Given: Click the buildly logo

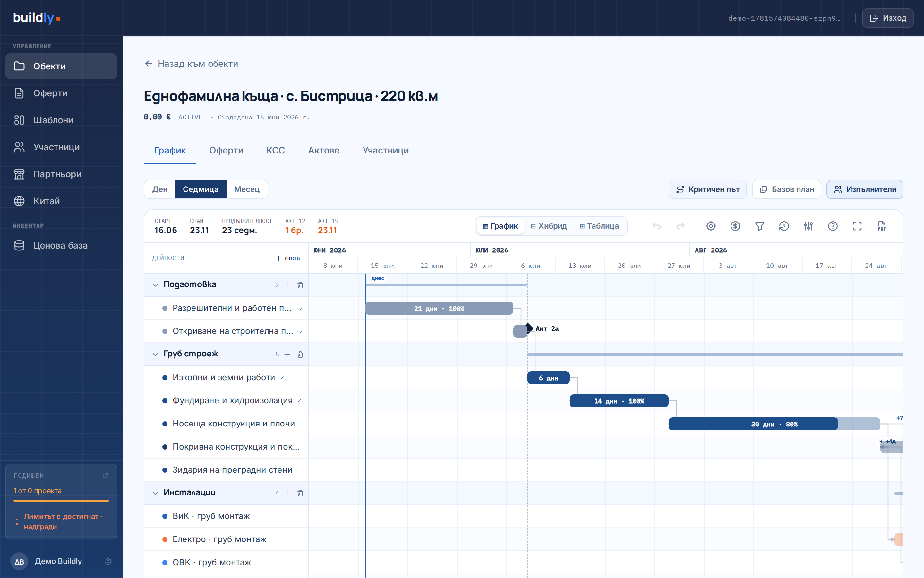Looking at the screenshot, I should tap(37, 18).
